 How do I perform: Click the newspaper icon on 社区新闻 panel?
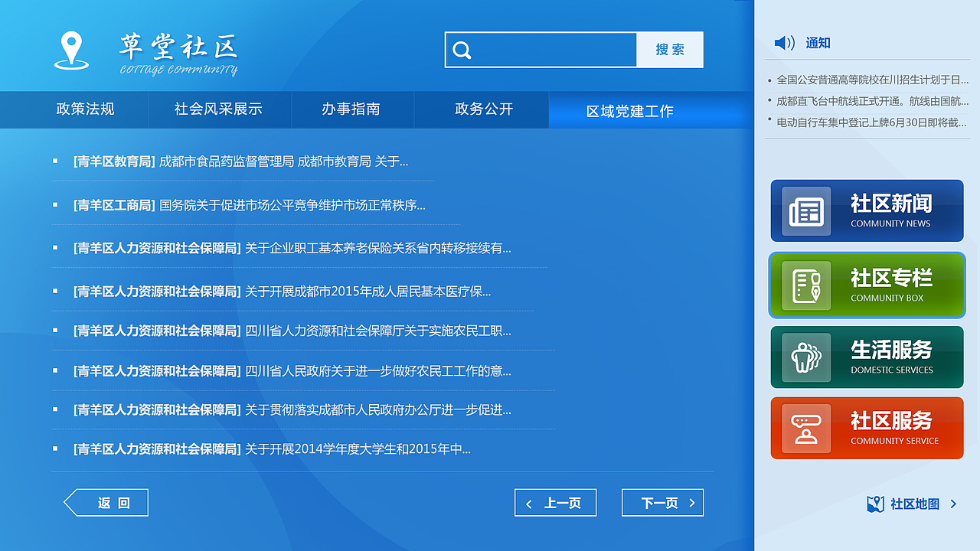(x=806, y=210)
